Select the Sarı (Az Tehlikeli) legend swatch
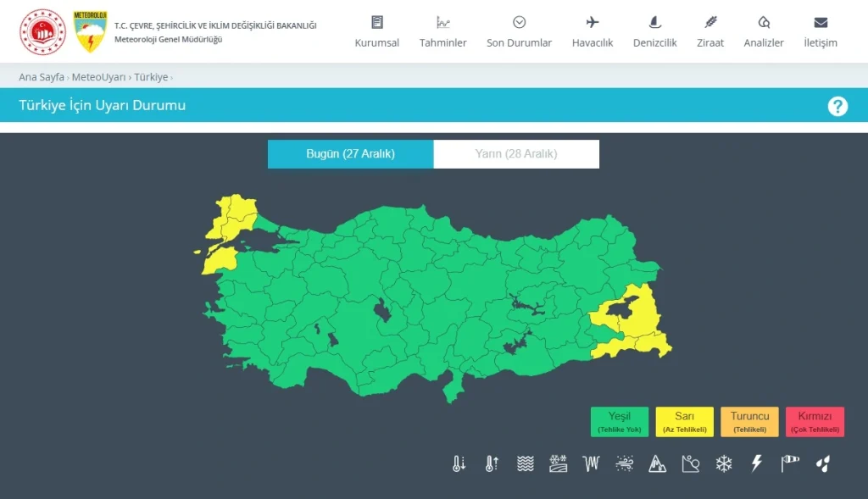 pos(685,422)
